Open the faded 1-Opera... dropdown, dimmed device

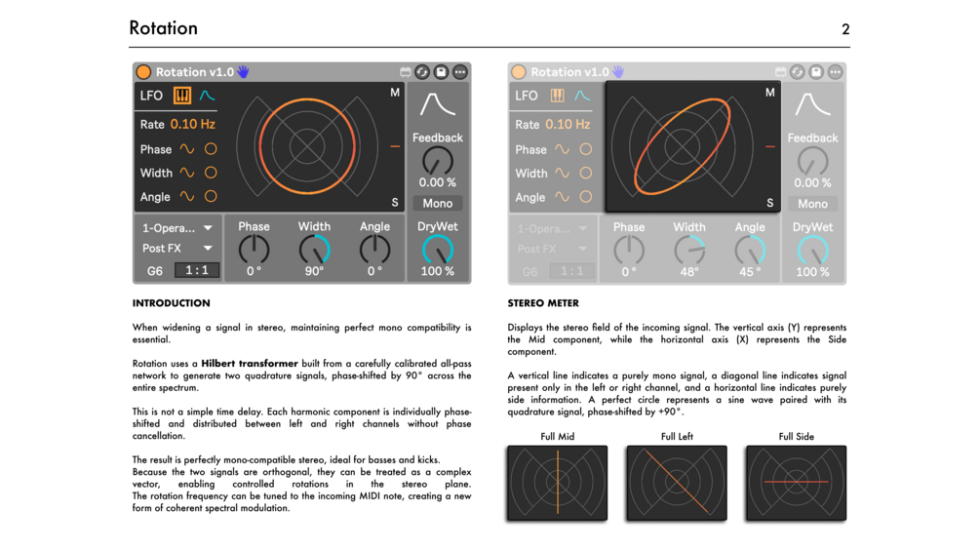click(x=552, y=228)
